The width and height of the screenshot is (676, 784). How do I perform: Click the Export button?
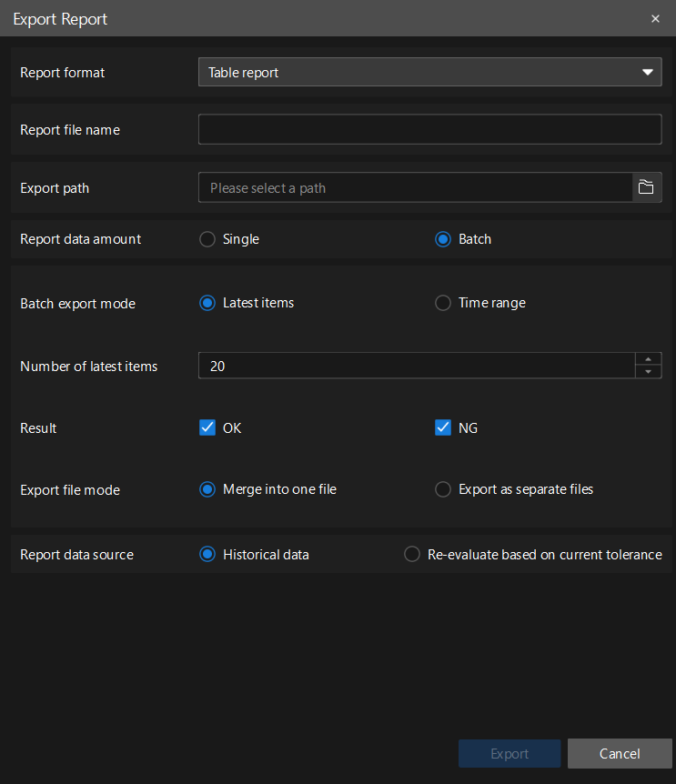pyautogui.click(x=509, y=753)
